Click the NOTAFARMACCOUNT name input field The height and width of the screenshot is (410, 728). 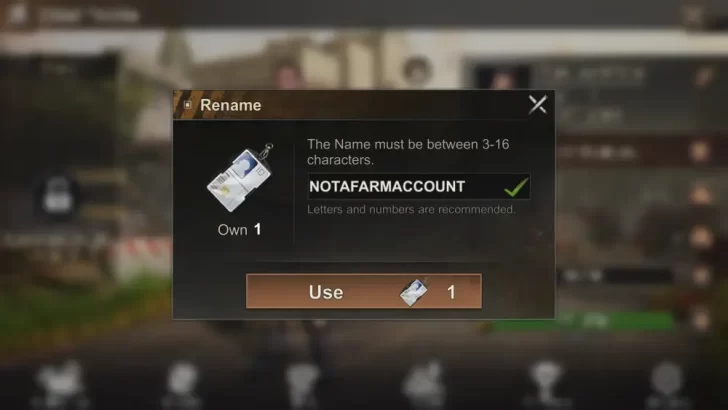pyautogui.click(x=418, y=187)
